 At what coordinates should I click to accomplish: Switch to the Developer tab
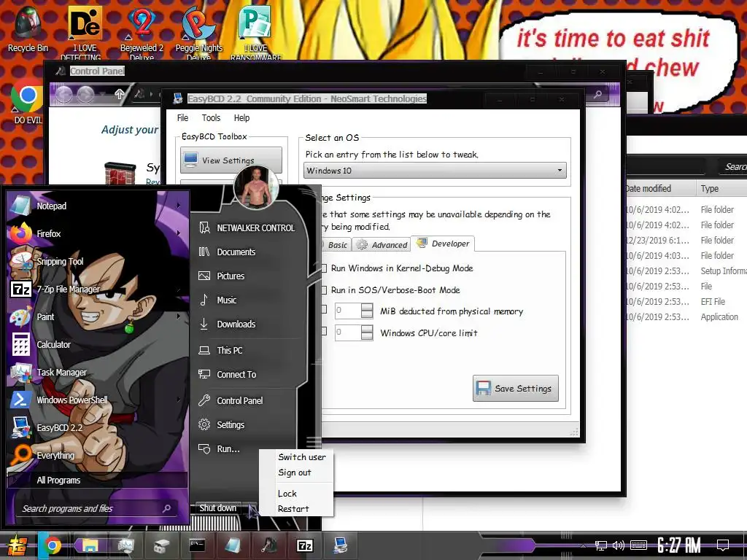[443, 244]
